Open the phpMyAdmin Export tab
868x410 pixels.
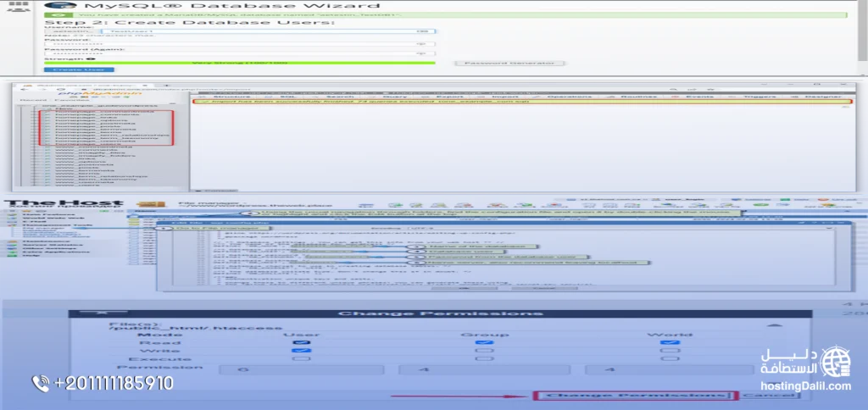(444, 97)
